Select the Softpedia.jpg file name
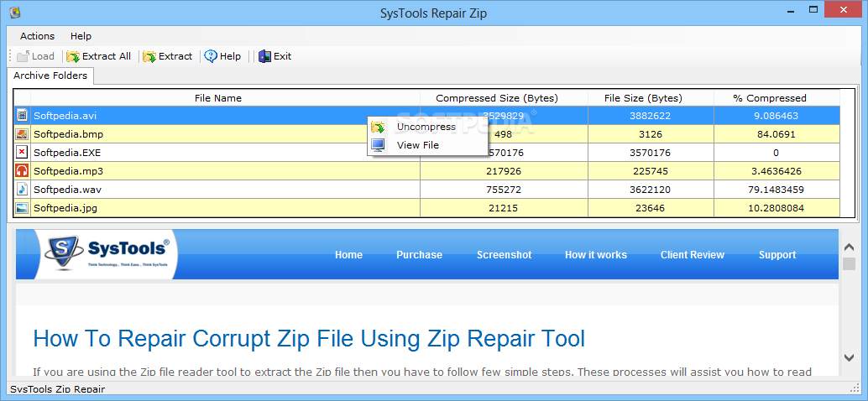Viewport: 868px width, 401px height. coord(65,208)
